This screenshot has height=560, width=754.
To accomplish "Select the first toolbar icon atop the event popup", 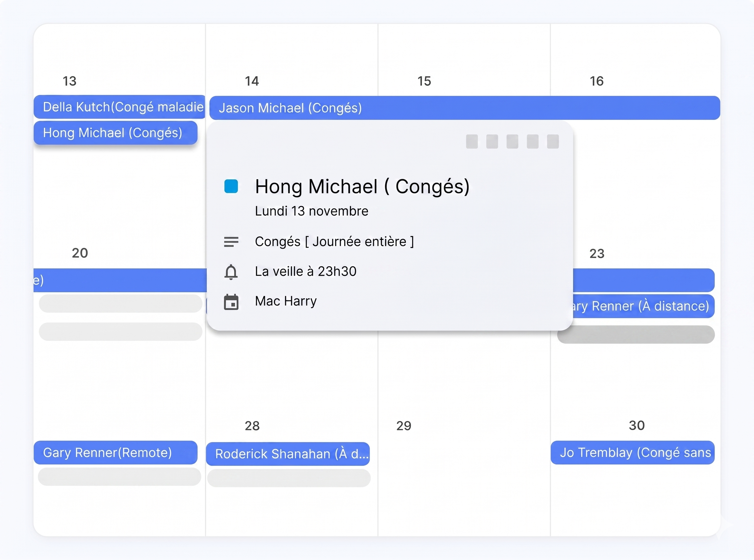I will pos(472,141).
